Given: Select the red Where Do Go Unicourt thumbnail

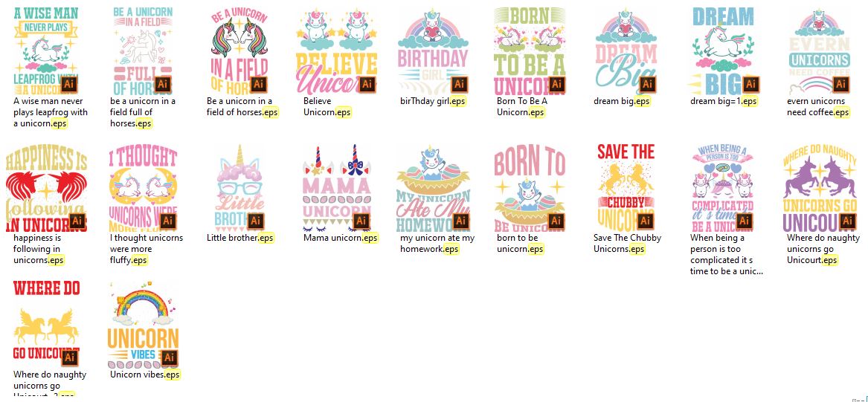Looking at the screenshot, I should [x=47, y=325].
